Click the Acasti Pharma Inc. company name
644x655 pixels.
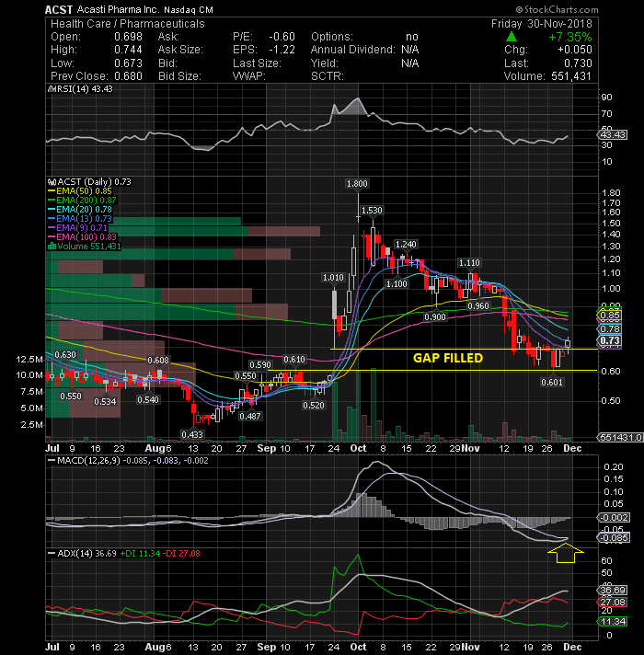[118, 9]
